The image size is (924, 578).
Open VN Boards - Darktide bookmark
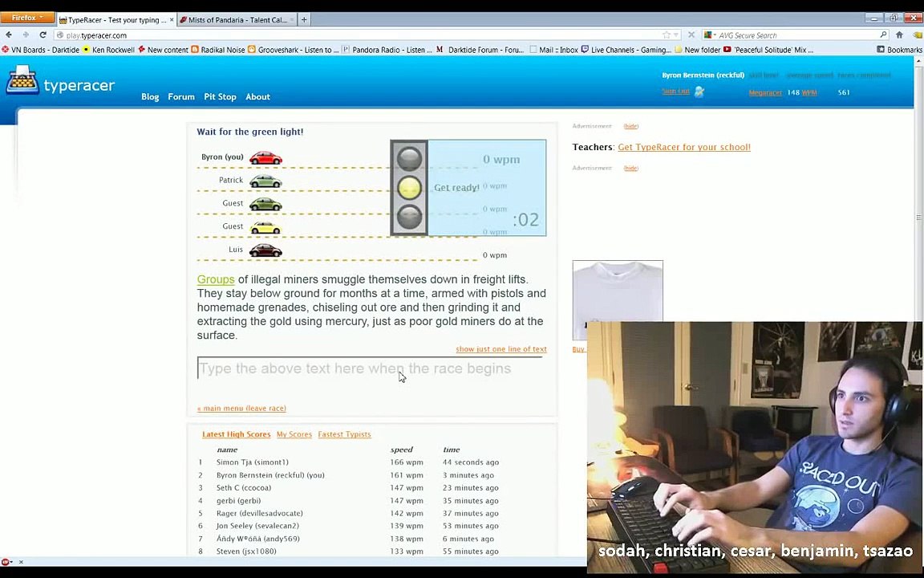40,50
